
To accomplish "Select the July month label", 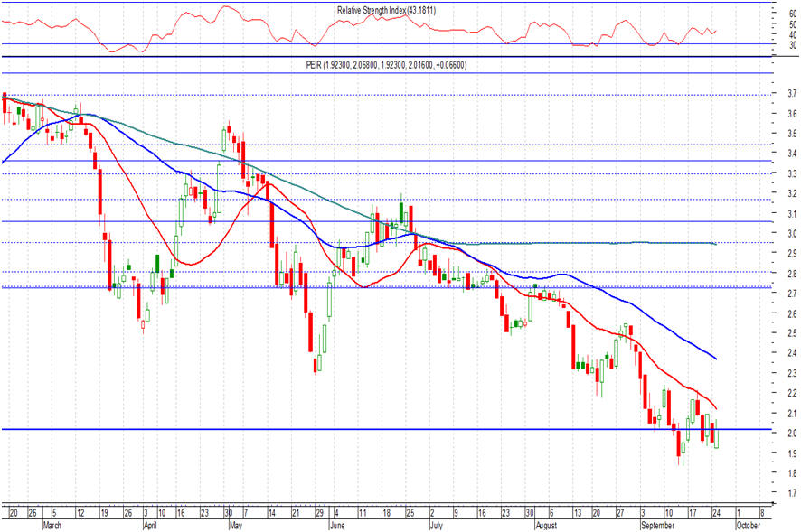I will [x=436, y=526].
